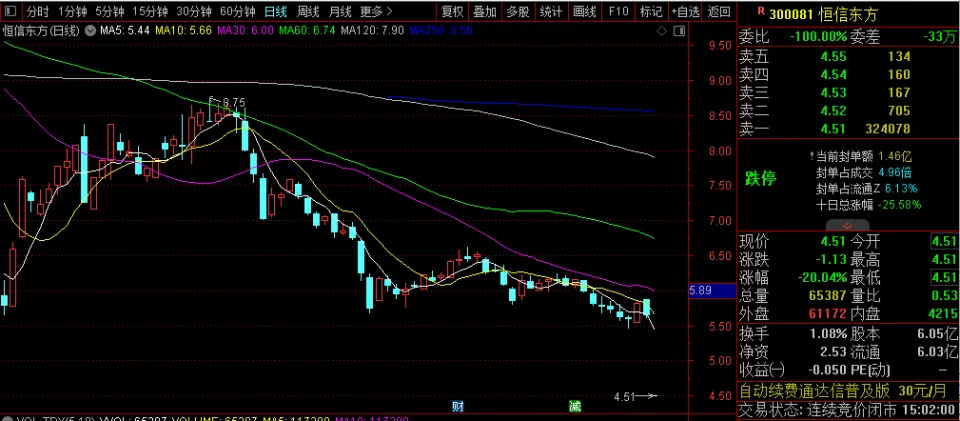The image size is (960, 421).
Task: Click the panel layout icon at top-left
Action: pos(11,12)
